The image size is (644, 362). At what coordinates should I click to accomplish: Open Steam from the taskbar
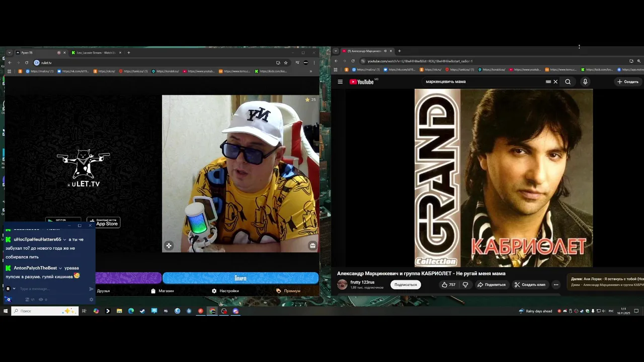142,311
